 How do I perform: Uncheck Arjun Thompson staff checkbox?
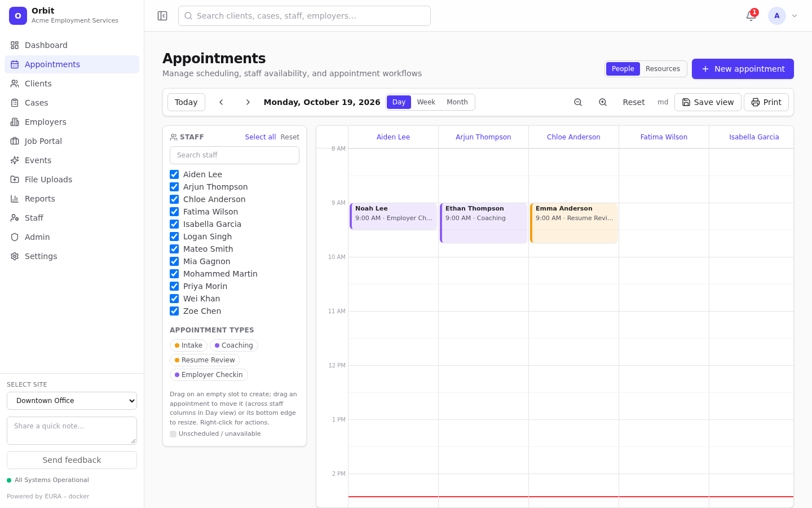click(x=174, y=187)
